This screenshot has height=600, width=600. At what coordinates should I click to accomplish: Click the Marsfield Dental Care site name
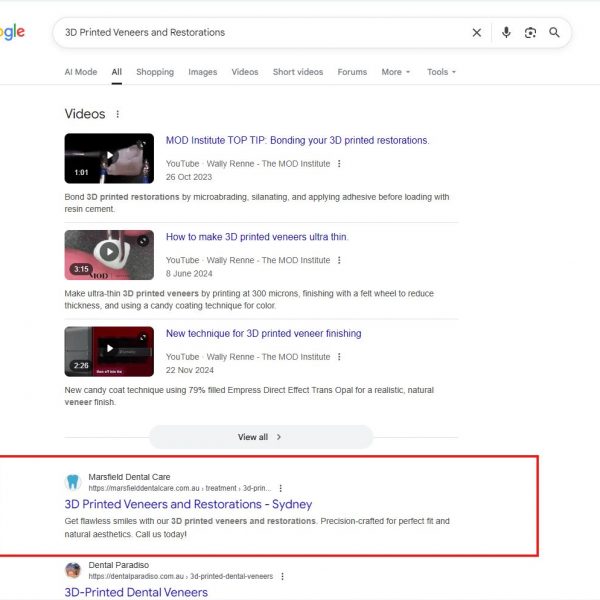(129, 477)
